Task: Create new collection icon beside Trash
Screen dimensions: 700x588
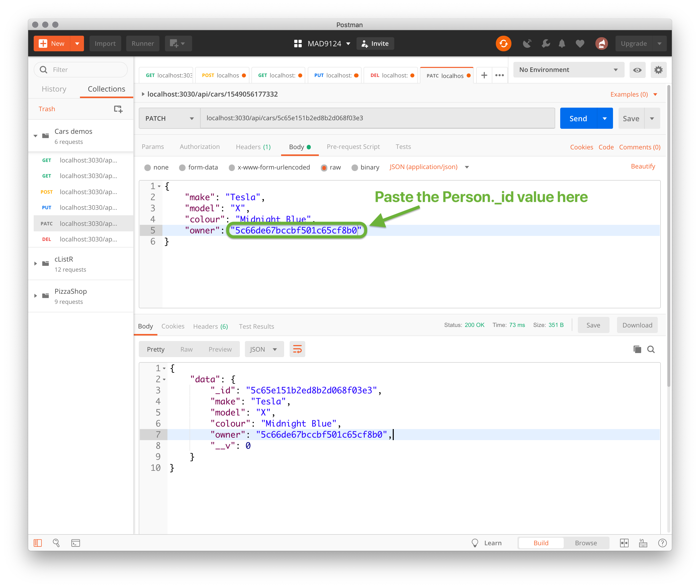Action: tap(118, 109)
